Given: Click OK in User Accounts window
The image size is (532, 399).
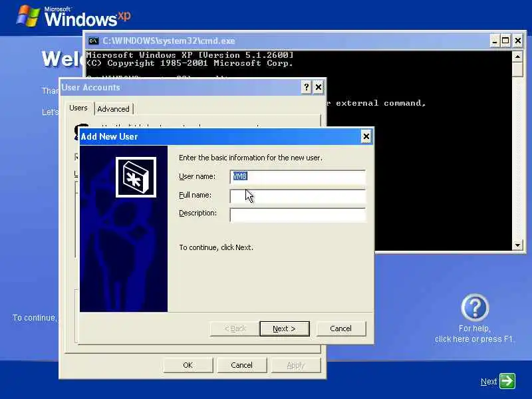Looking at the screenshot, I should 188,365.
